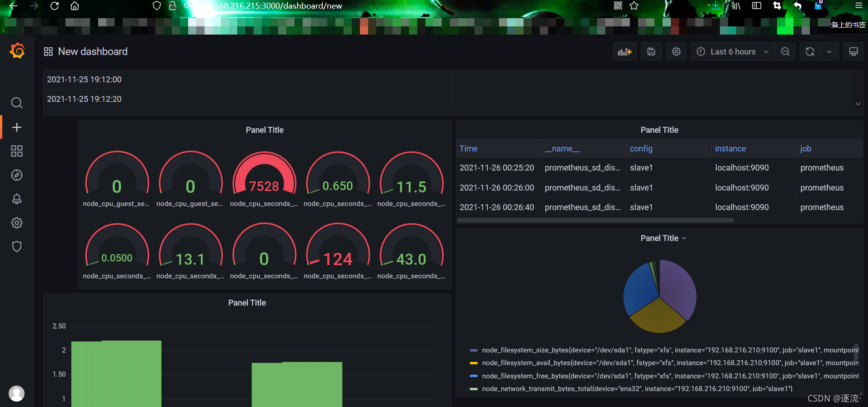Click the node_filesystem_size_bytes legend color swatch
The height and width of the screenshot is (407, 868).
coord(474,350)
